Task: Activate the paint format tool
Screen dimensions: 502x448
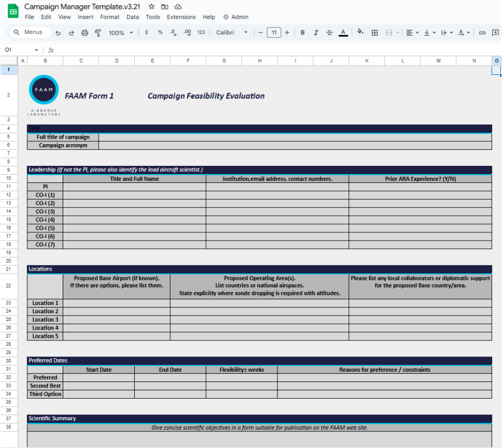Action: coord(98,33)
